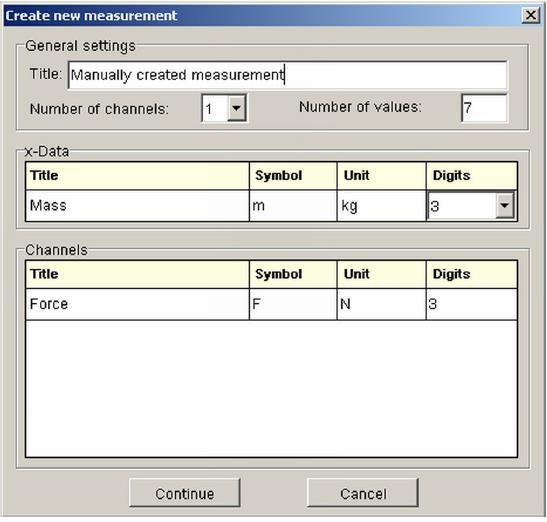Click the x-Data 'Title' column header
The height and width of the screenshot is (522, 547).
137,176
